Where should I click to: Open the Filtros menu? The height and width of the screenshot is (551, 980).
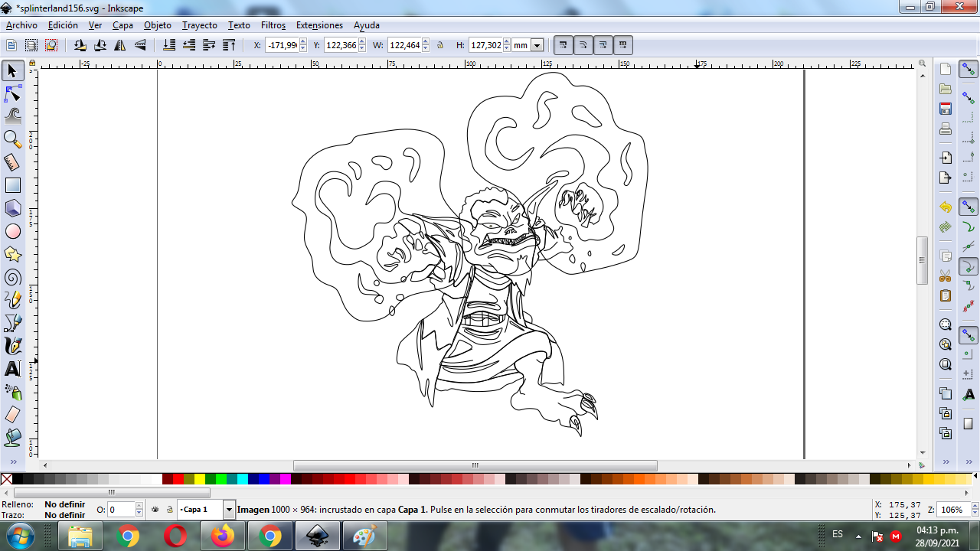coord(273,25)
